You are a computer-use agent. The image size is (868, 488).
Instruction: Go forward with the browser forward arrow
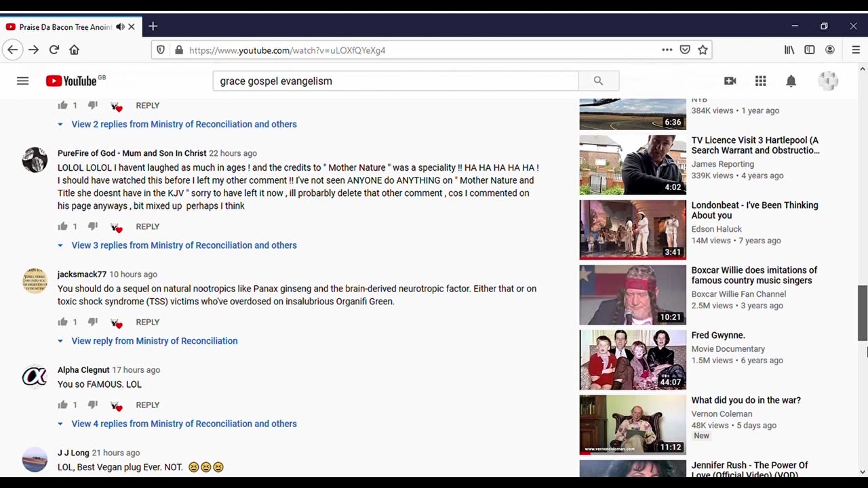click(33, 49)
